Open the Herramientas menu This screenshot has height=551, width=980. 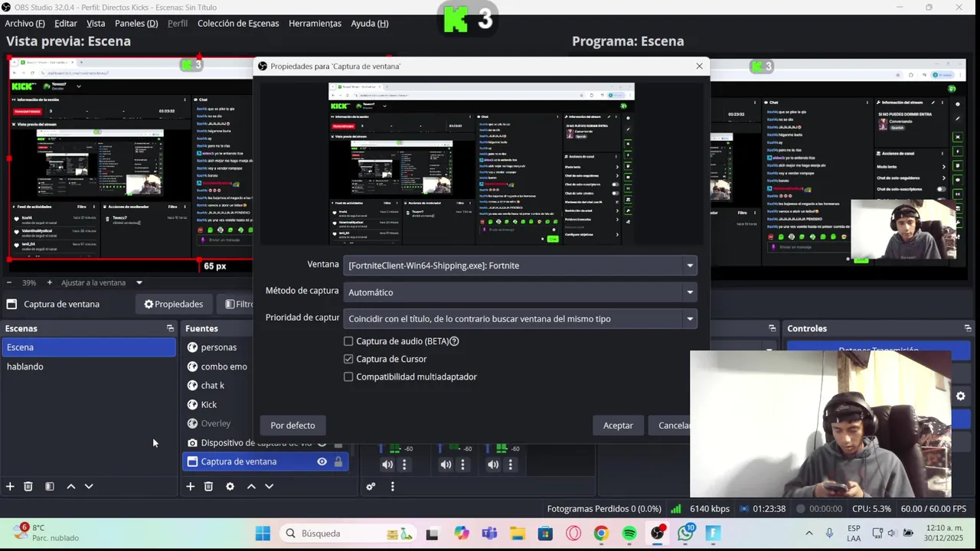(x=315, y=24)
